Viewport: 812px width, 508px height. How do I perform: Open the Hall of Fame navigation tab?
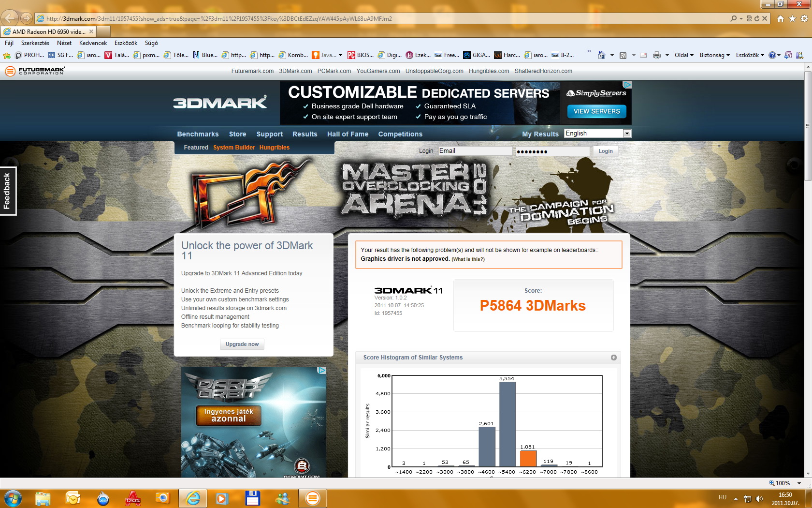point(348,134)
